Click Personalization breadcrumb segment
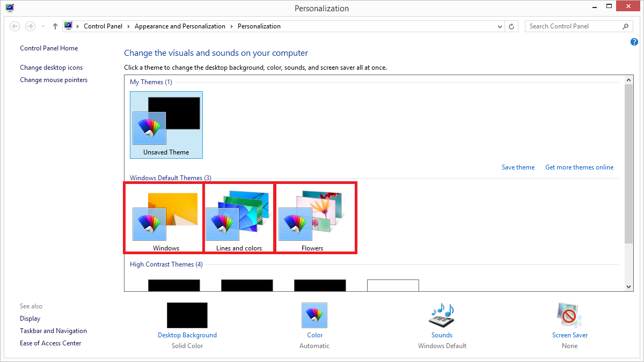The image size is (644, 362). (259, 26)
